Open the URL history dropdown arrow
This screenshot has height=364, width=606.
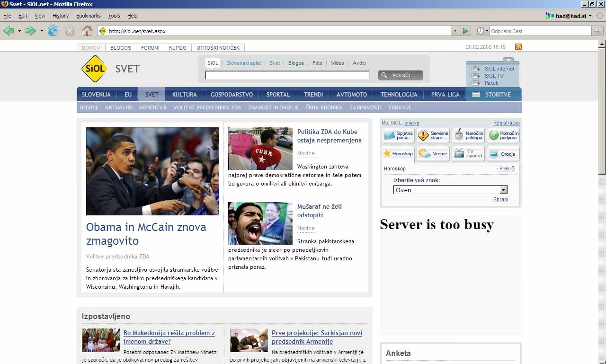click(x=455, y=31)
